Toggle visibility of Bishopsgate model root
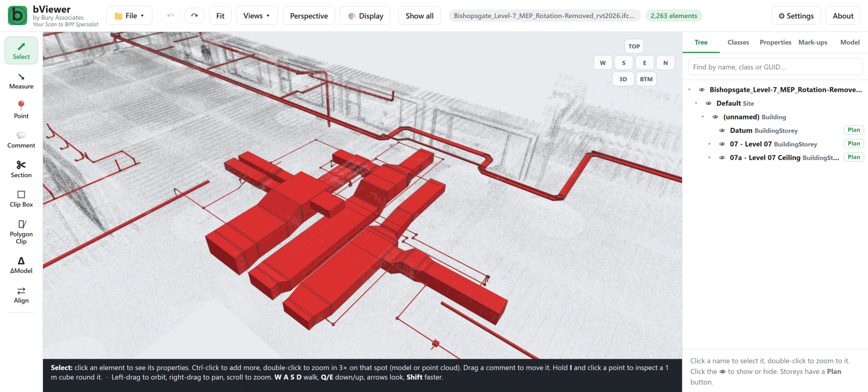Image resolution: width=868 pixels, height=392 pixels. 702,90
